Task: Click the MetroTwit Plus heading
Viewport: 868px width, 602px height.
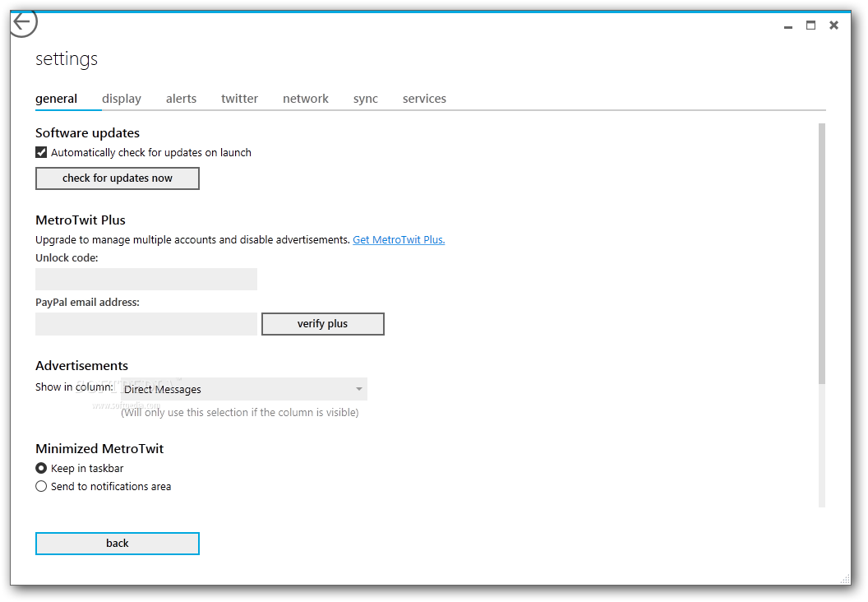Action: click(x=81, y=220)
